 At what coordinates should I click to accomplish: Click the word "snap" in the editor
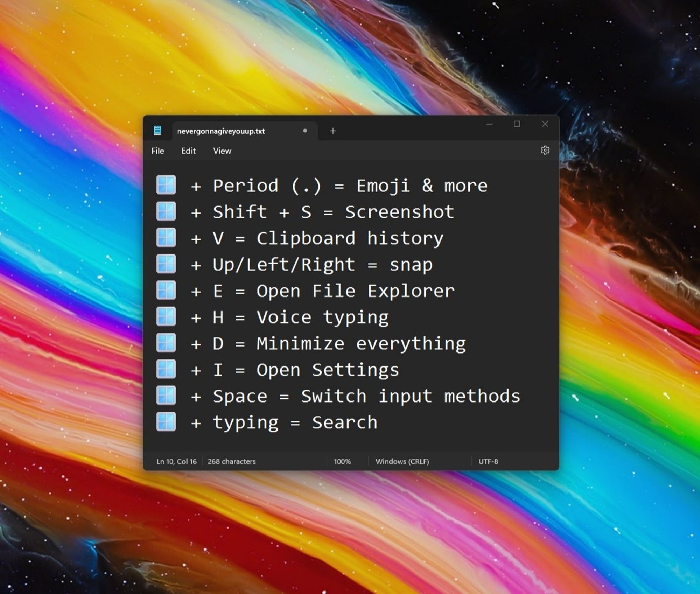[411, 266]
